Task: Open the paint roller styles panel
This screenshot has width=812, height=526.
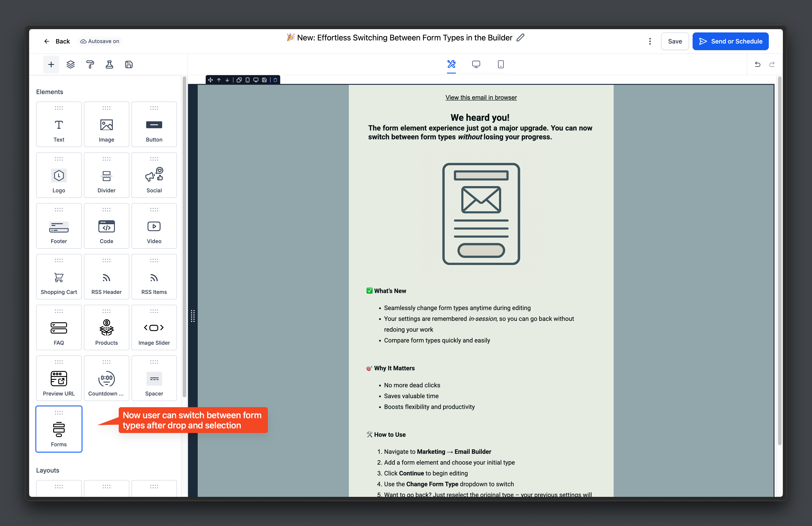Action: point(90,64)
